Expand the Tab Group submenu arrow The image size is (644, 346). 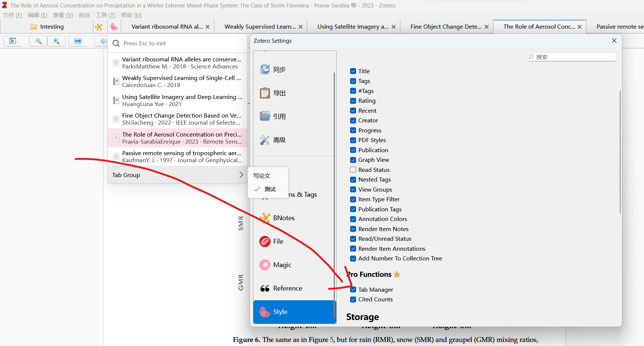pyautogui.click(x=241, y=175)
